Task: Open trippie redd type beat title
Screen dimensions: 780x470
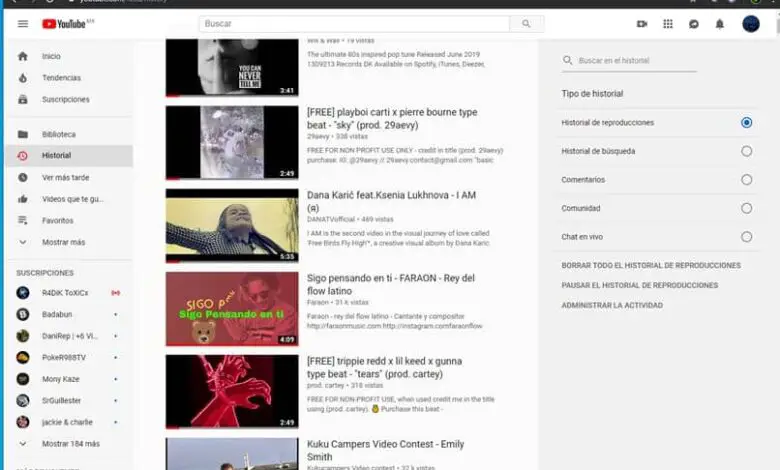Action: tap(385, 368)
